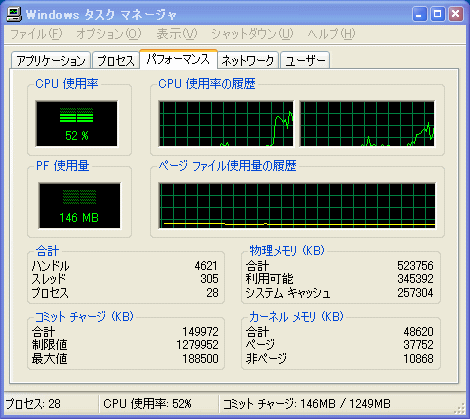470x419 pixels.
Task: Open the 表示(V) menu
Action: 177,34
